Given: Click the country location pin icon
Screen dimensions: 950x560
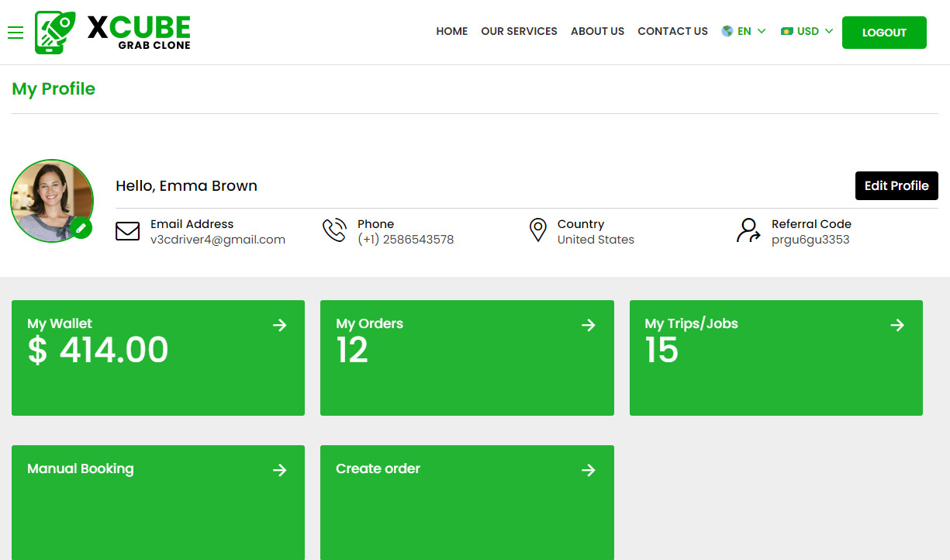Looking at the screenshot, I should (537, 230).
